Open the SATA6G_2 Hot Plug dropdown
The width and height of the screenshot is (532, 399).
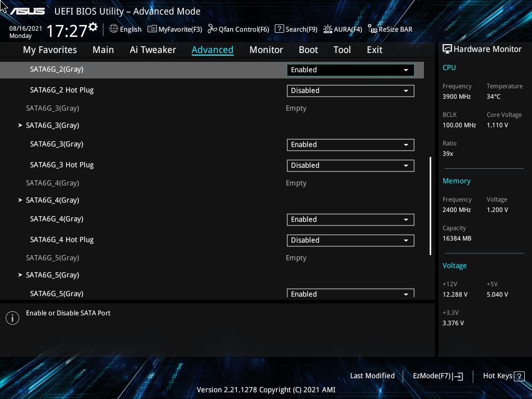[x=351, y=90]
